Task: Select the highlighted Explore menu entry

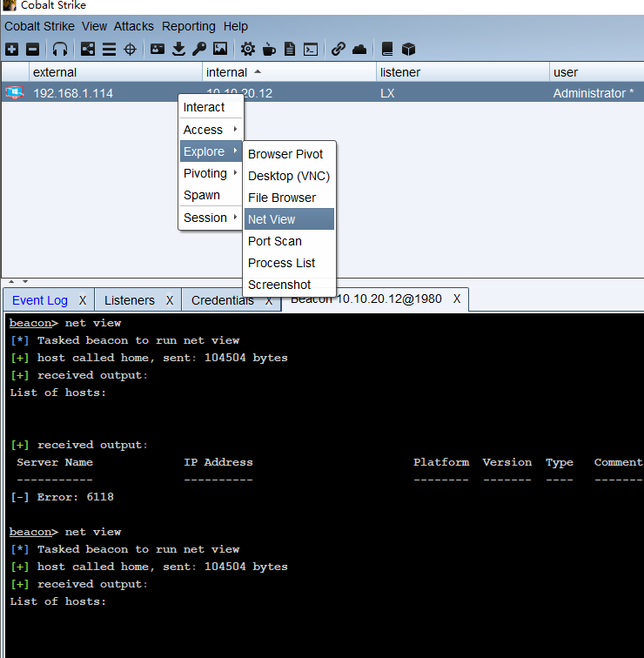Action: (211, 151)
